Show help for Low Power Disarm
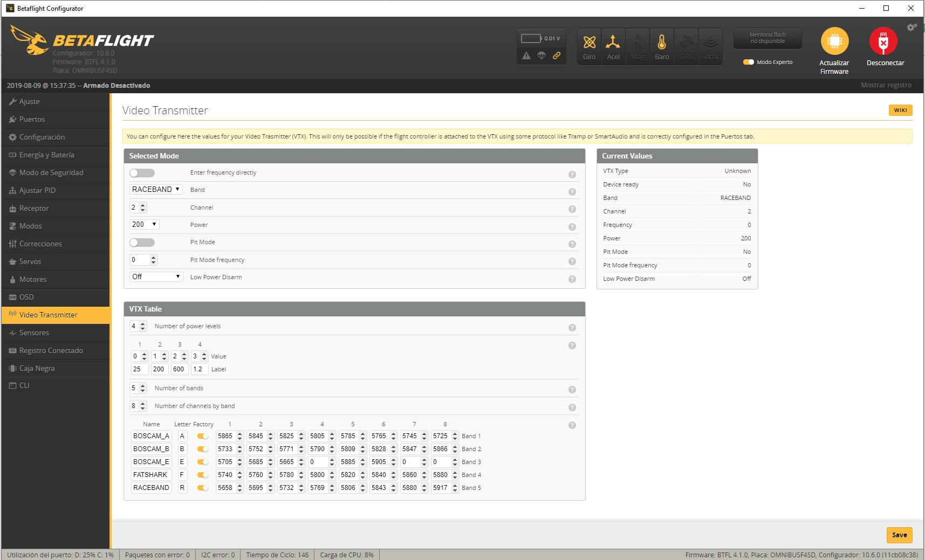The width and height of the screenshot is (925, 560). point(572,279)
